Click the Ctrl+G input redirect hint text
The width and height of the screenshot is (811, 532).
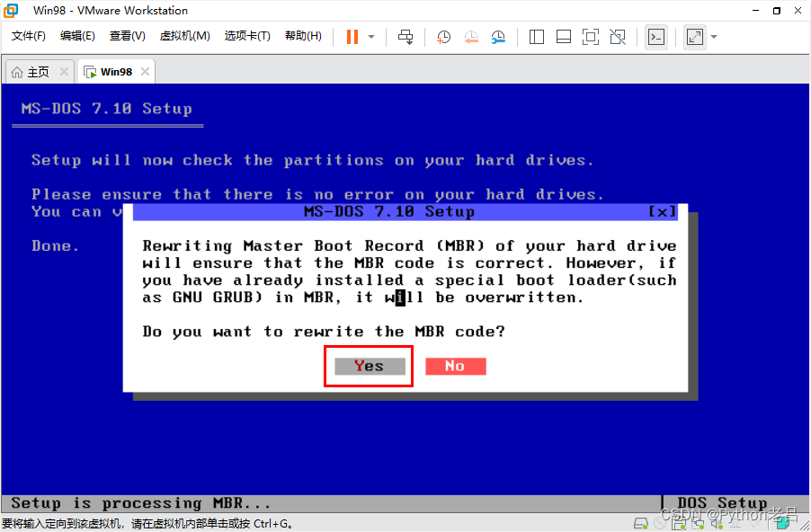coord(148,524)
